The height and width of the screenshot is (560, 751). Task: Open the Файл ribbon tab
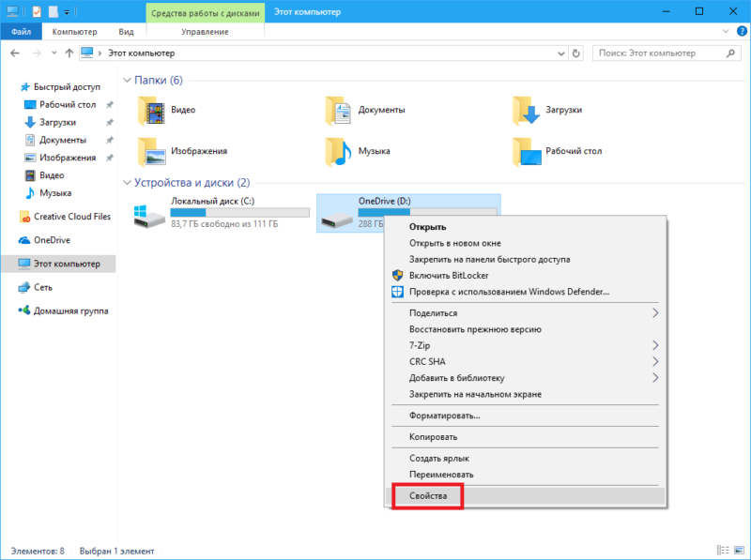click(21, 32)
